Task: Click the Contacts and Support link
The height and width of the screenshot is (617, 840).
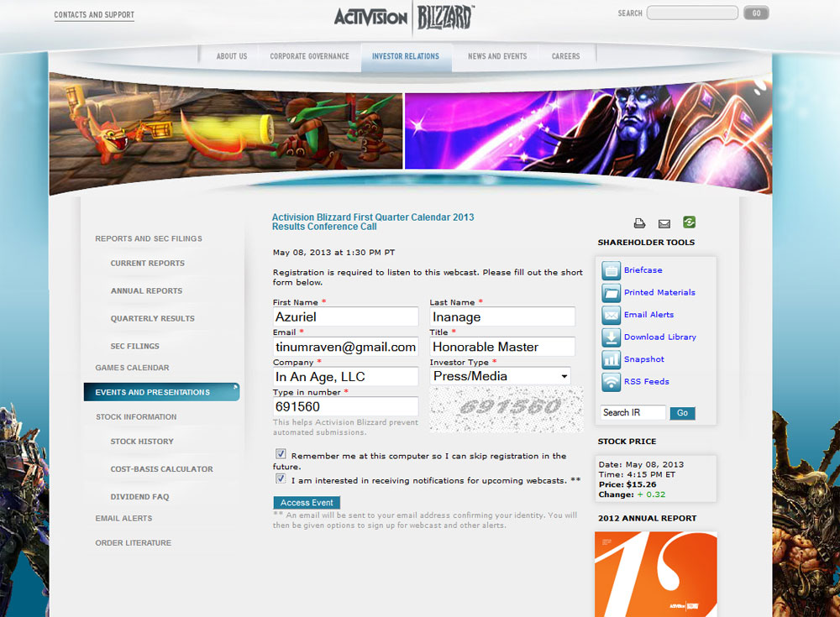Action: (x=94, y=15)
